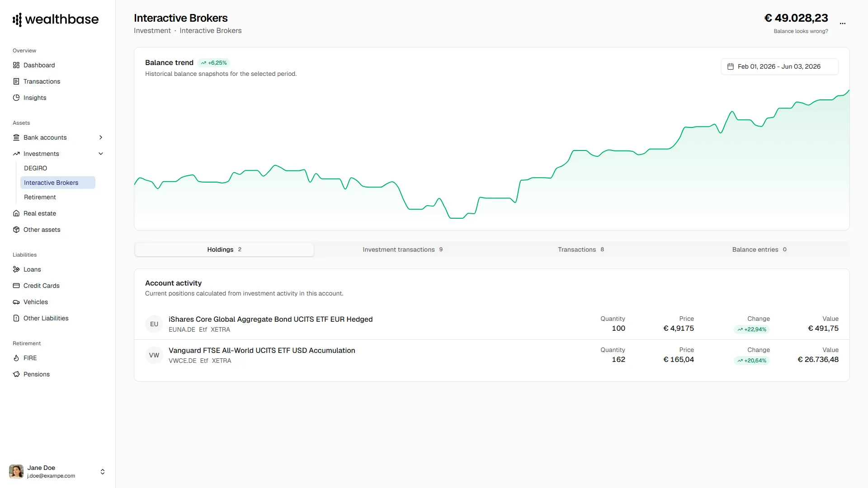Click the Bank accounts building icon

pyautogui.click(x=16, y=137)
